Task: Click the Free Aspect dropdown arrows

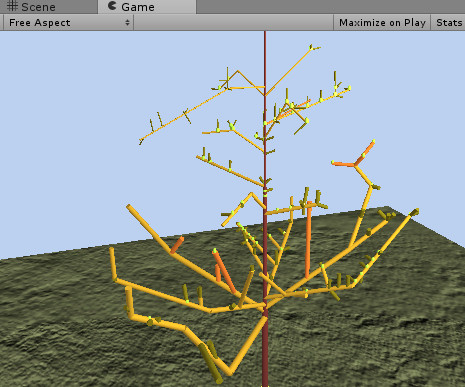Action: tap(127, 23)
